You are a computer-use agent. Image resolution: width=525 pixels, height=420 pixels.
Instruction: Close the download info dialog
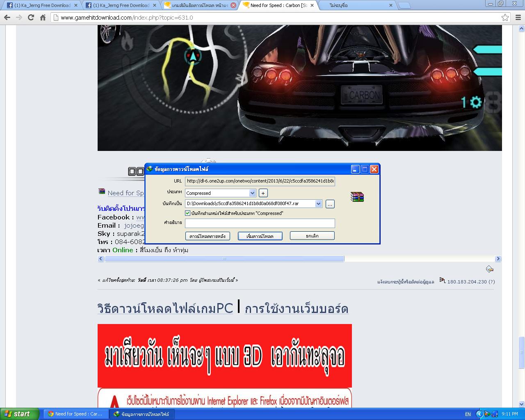pos(374,169)
